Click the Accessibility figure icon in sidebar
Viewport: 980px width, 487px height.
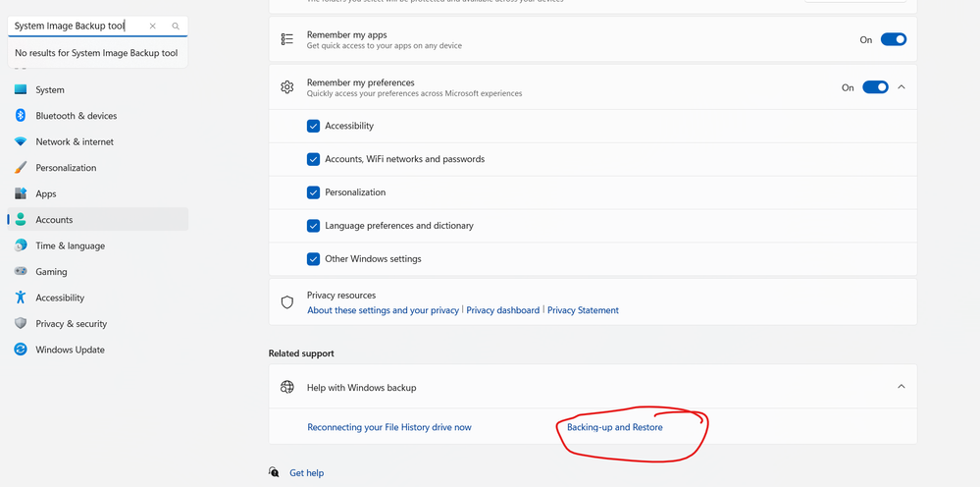[21, 298]
